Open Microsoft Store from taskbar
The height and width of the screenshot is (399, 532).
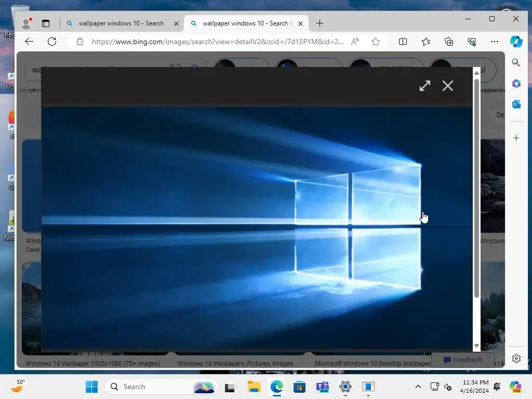pos(299,387)
